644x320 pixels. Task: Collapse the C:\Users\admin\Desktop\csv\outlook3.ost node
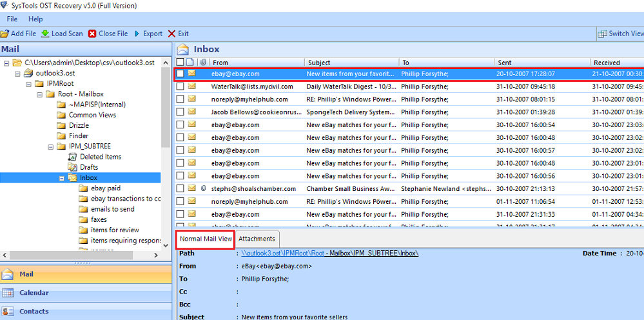pyautogui.click(x=6, y=63)
